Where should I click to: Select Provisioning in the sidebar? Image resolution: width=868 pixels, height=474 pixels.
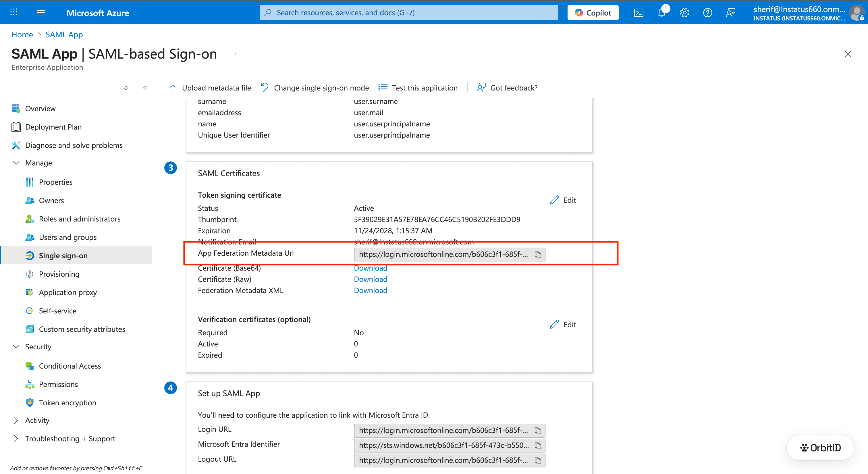(x=59, y=274)
